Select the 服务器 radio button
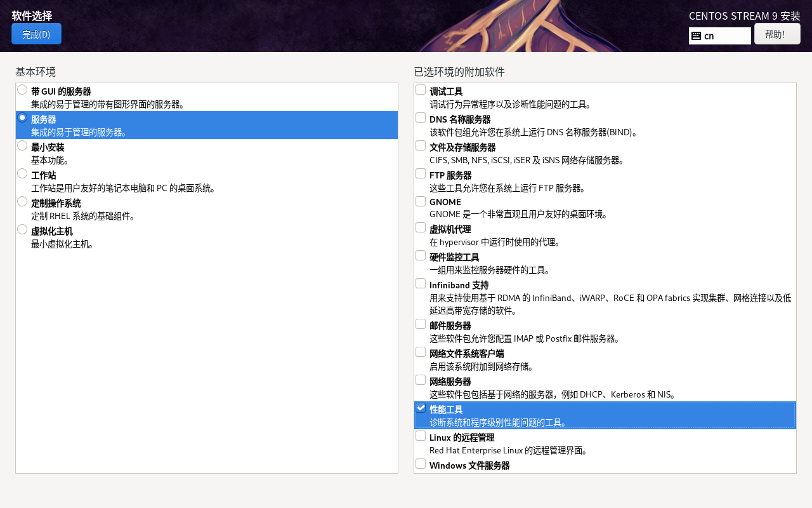Image resolution: width=812 pixels, height=508 pixels. [x=22, y=117]
